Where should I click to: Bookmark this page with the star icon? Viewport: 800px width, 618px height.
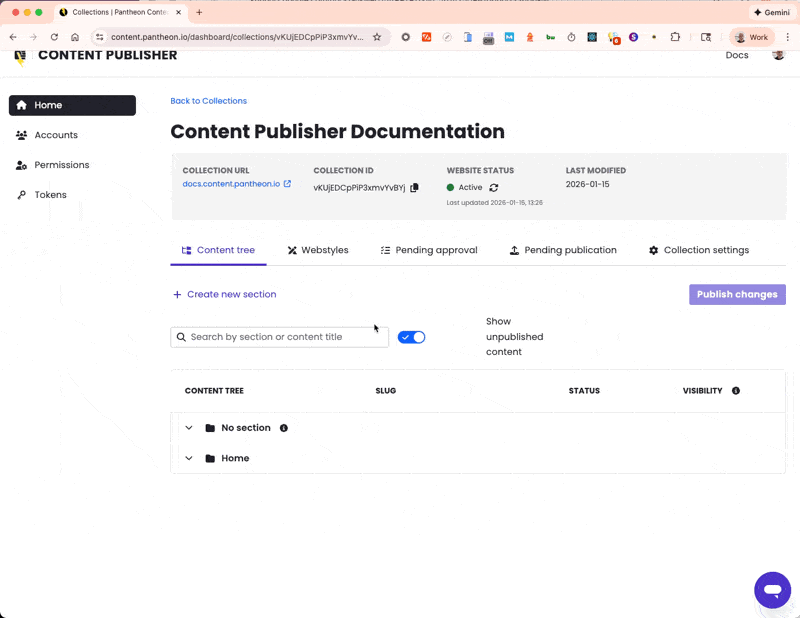pos(377,37)
